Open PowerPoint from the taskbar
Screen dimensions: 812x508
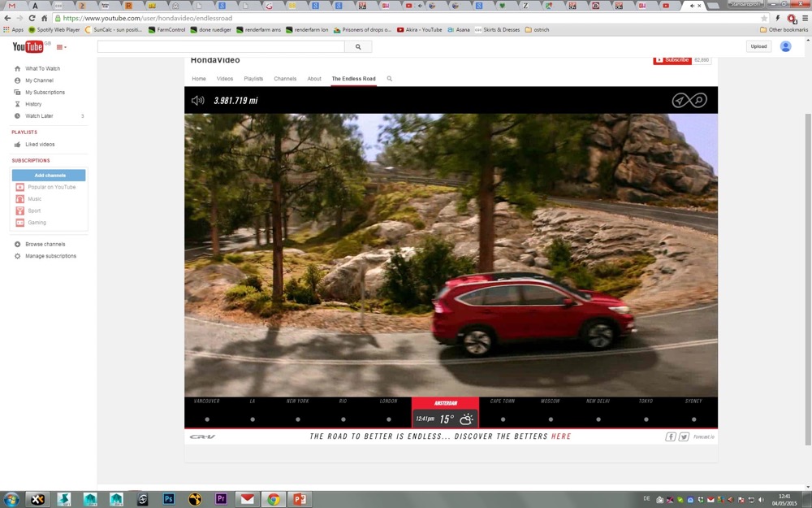(300, 499)
